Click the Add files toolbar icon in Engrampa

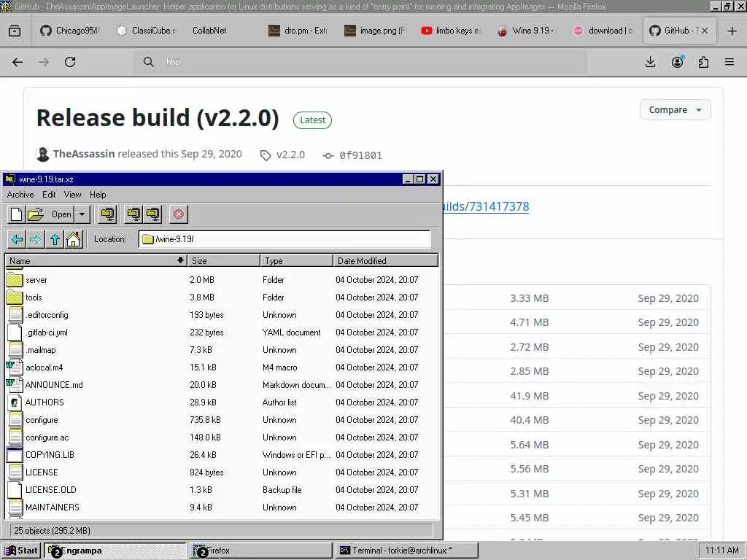(134, 214)
